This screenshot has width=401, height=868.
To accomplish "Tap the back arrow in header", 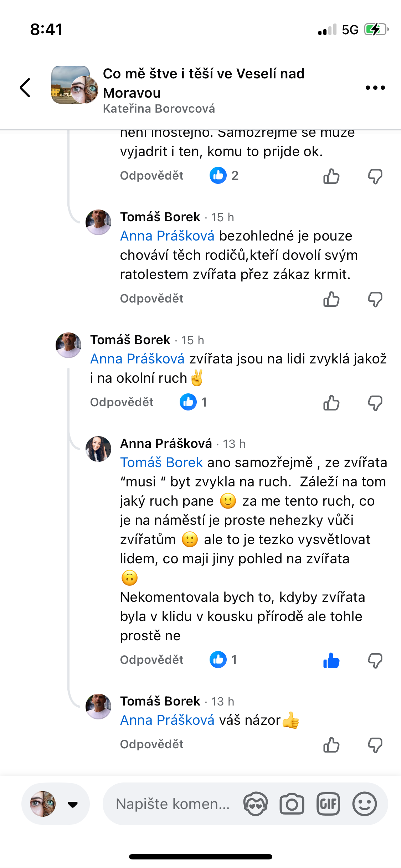I will tap(25, 88).
